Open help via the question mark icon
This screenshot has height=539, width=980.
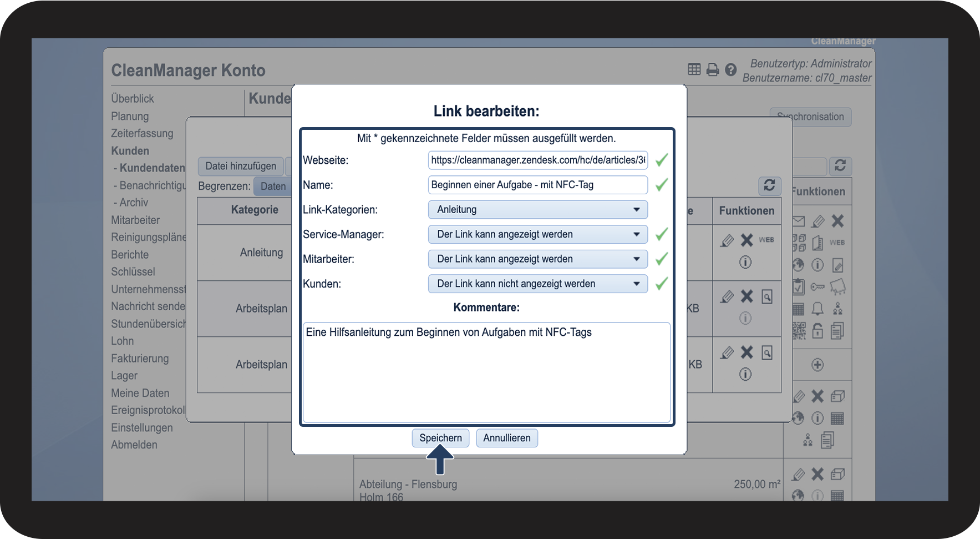click(731, 69)
